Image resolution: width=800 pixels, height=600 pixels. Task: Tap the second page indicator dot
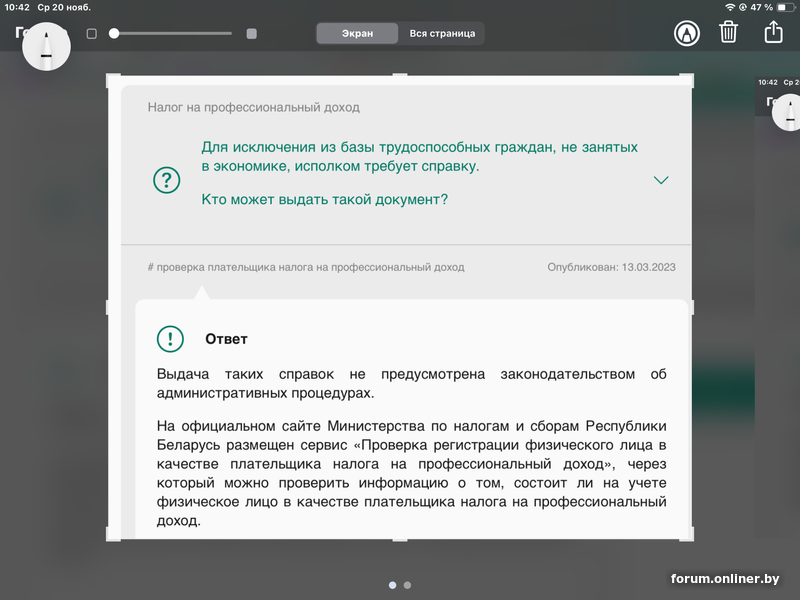[407, 585]
